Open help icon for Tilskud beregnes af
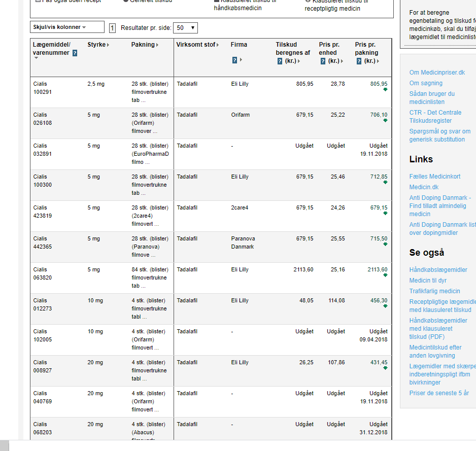Viewport: 476px width, 451px height. pos(280,61)
